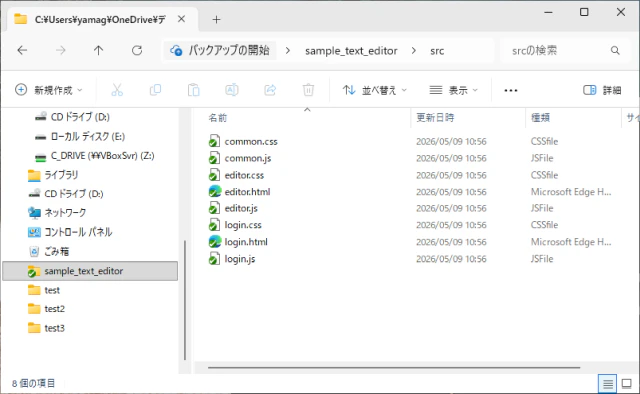This screenshot has height=394, width=640.
Task: Open the test2 folder in sidebar
Action: (x=55, y=309)
